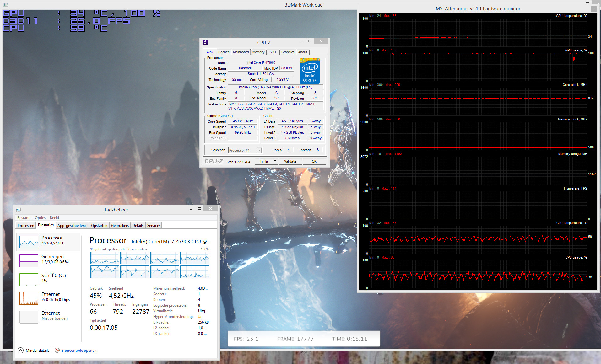Switch to the Gebruikers tab
The image size is (601, 364).
point(120,226)
